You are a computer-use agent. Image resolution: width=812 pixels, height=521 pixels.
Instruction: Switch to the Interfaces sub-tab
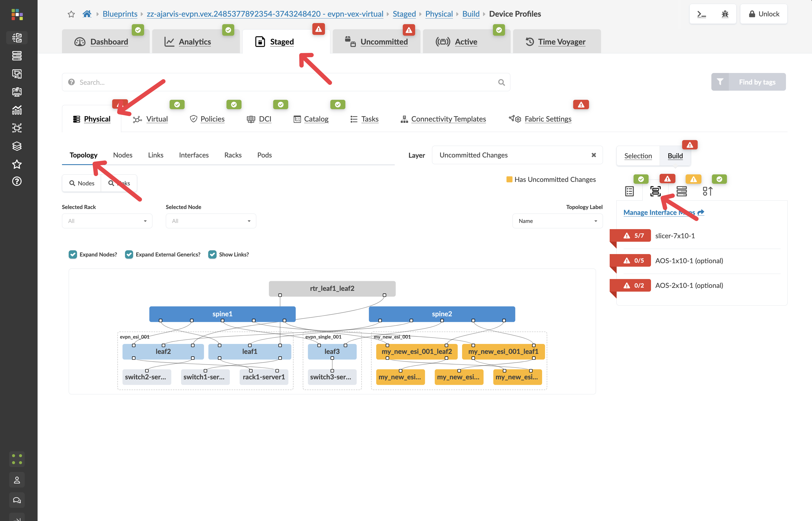(x=193, y=155)
